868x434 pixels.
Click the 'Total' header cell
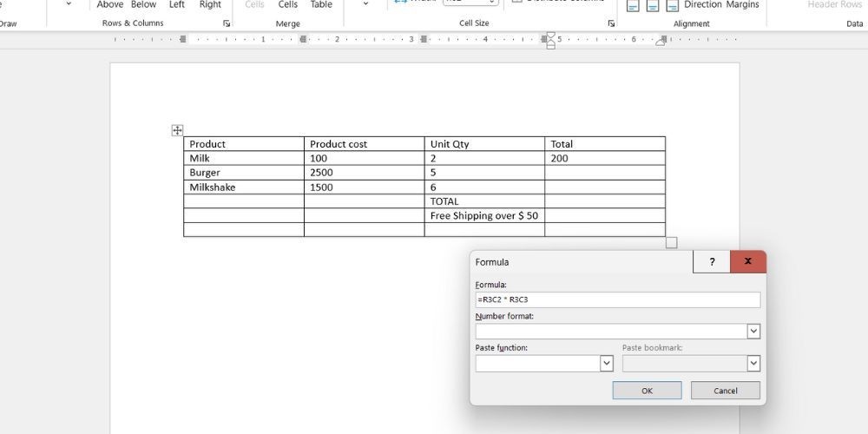point(605,144)
